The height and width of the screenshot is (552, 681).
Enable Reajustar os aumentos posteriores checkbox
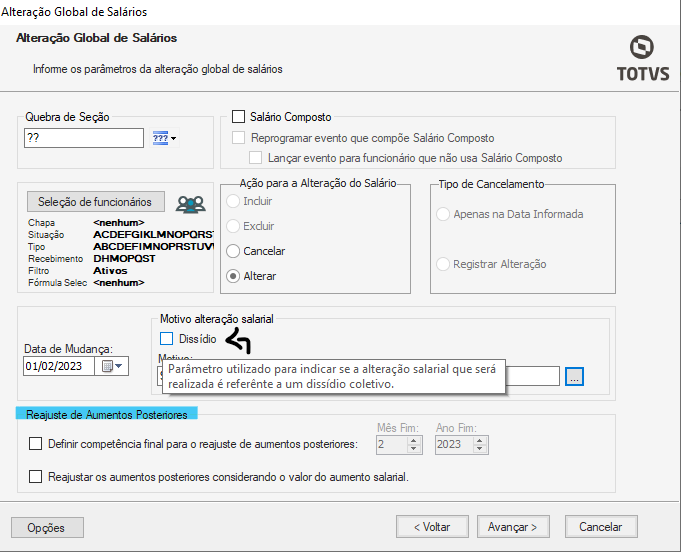click(x=36, y=477)
